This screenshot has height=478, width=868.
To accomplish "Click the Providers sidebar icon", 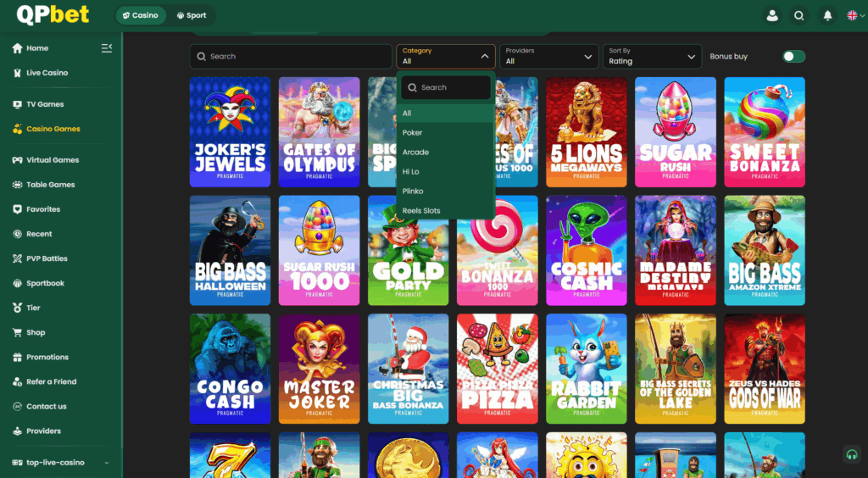I will [17, 431].
